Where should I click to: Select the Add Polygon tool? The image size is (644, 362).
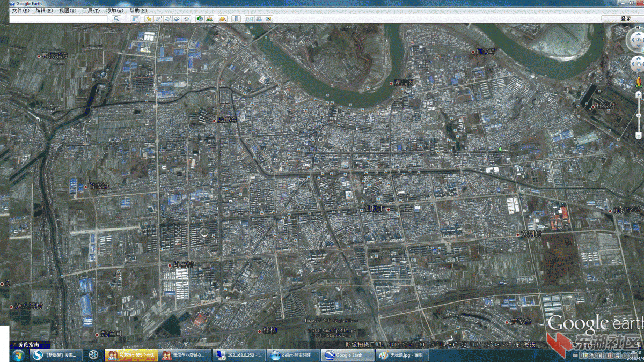[158, 19]
